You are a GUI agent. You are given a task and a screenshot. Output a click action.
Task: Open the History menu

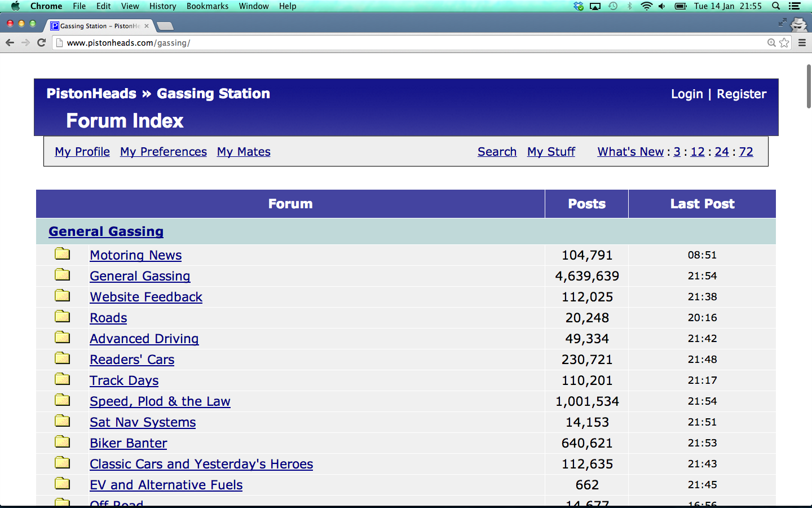(163, 6)
